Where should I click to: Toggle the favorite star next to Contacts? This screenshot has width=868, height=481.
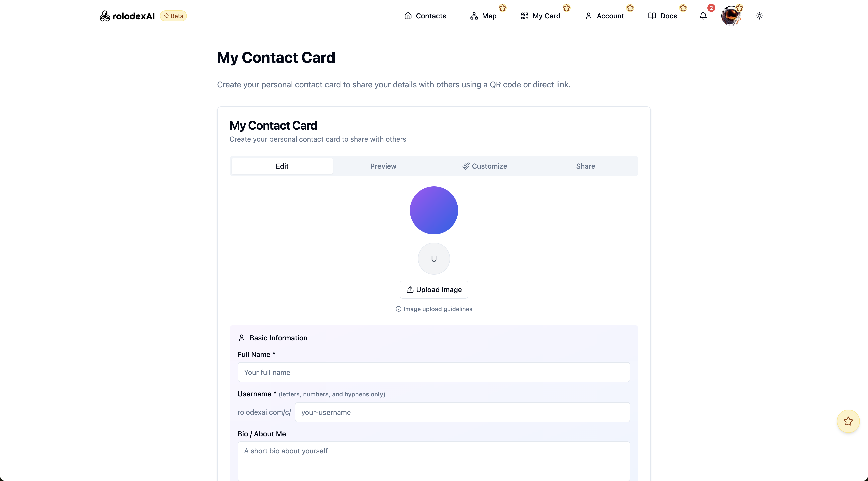point(502,8)
